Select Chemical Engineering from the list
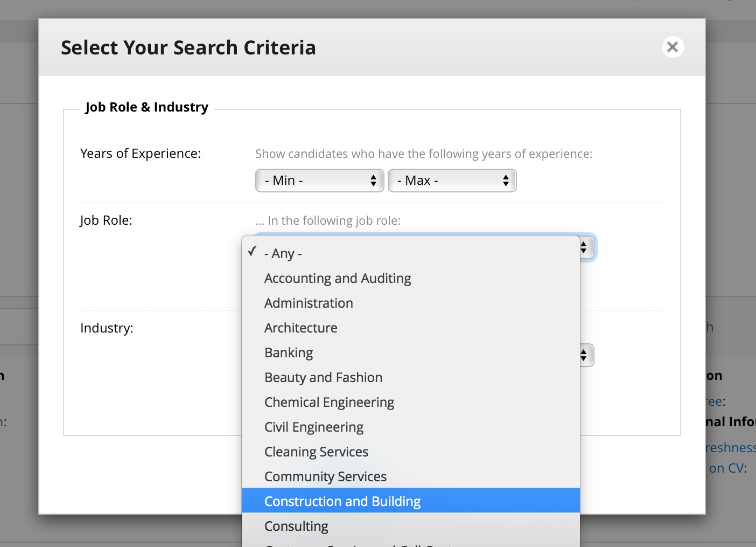756x547 pixels. pyautogui.click(x=329, y=402)
